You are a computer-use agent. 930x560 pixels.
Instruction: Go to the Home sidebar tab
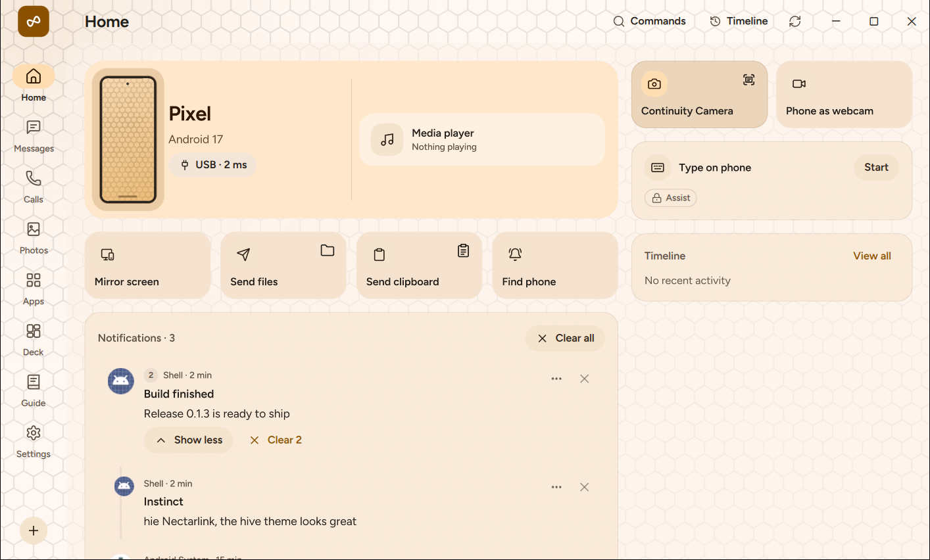[34, 84]
